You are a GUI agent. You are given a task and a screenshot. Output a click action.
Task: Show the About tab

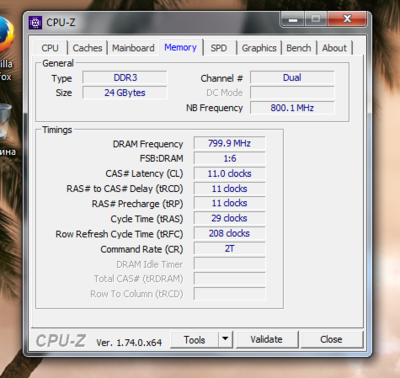334,48
